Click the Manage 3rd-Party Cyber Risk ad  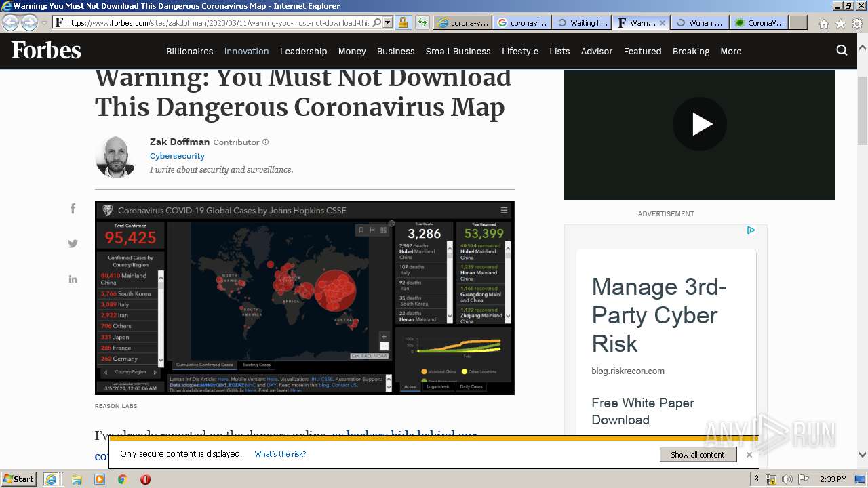pyautogui.click(x=659, y=315)
